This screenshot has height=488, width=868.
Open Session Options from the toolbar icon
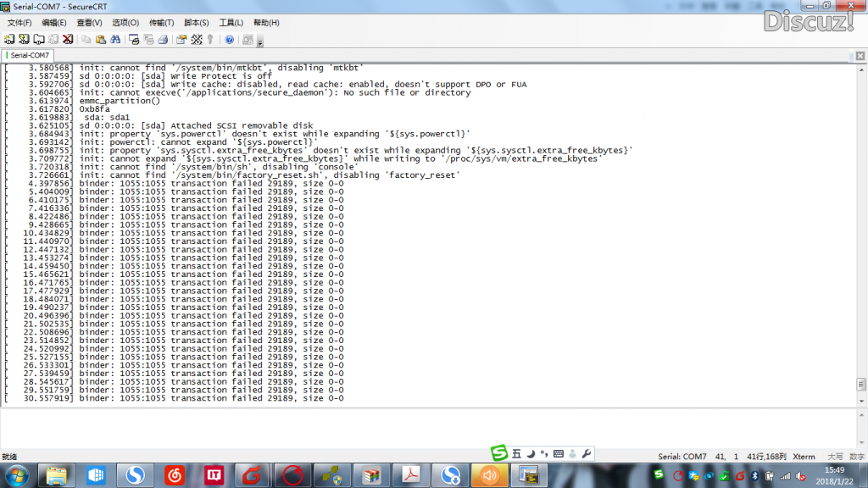(x=181, y=39)
